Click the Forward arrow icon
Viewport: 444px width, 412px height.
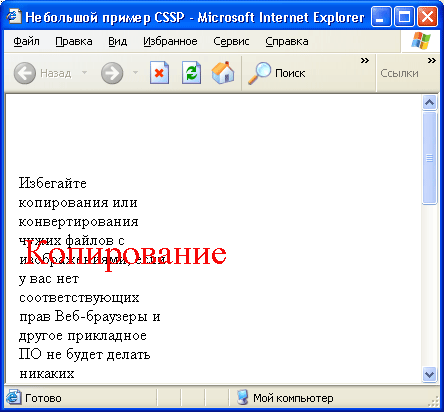coord(112,73)
